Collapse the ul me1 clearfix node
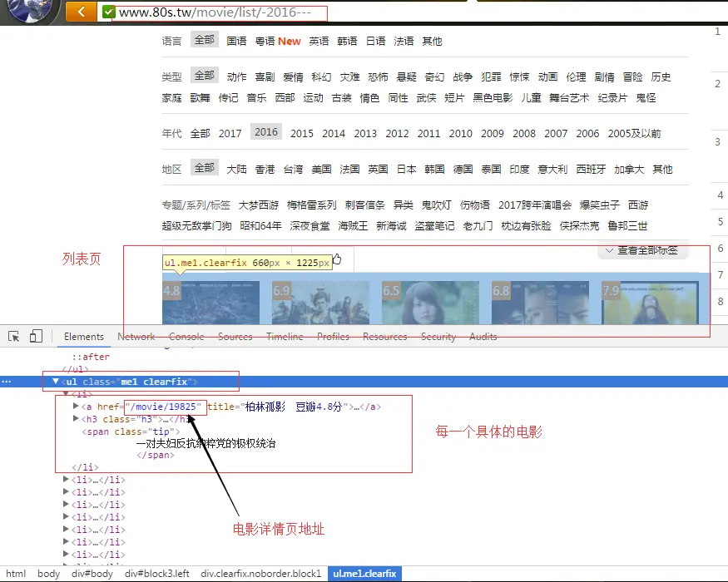728x582 pixels. 56,381
